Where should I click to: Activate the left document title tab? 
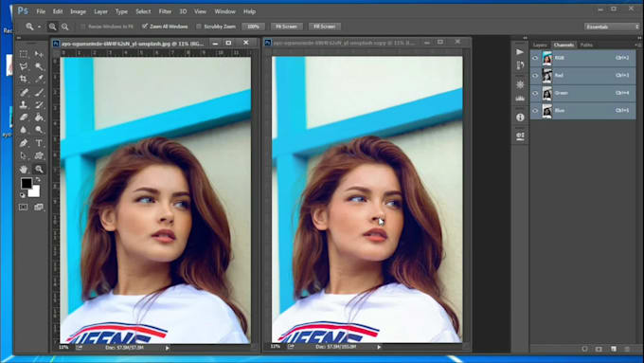[x=133, y=43]
